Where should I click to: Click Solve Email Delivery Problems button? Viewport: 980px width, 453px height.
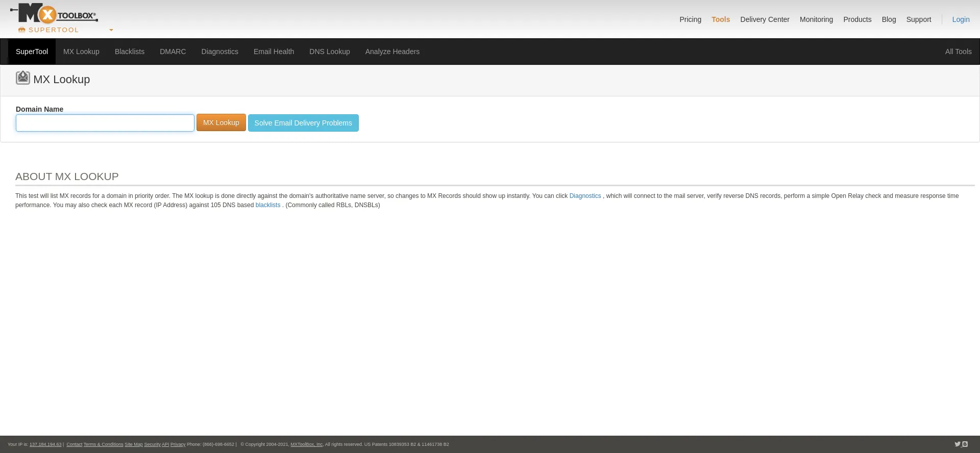(303, 123)
